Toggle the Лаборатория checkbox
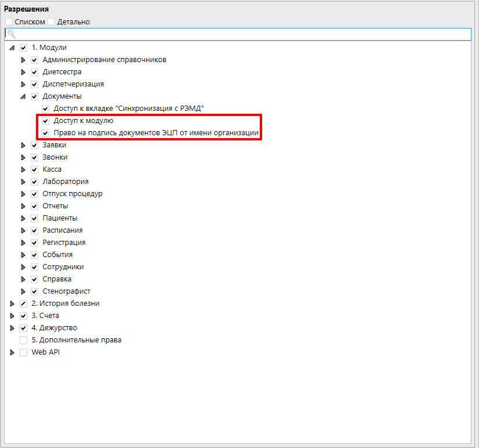Viewport: 479px width, 448px height. pos(35,182)
